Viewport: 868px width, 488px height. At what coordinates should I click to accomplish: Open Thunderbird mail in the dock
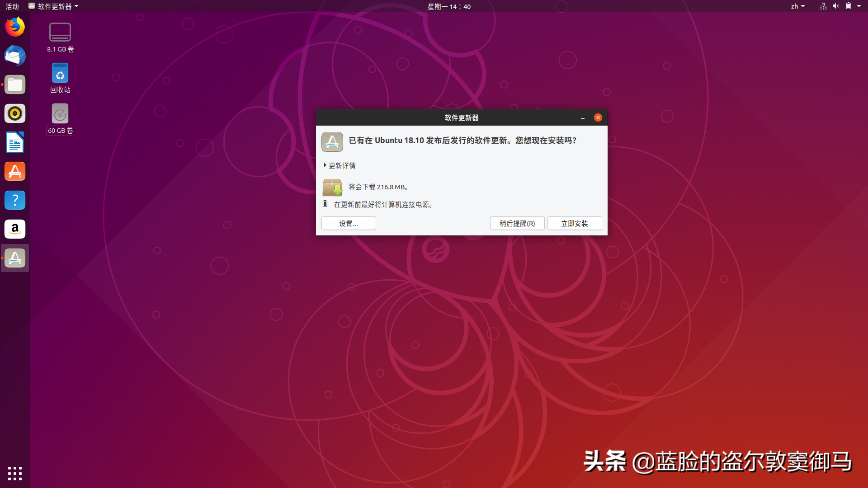click(15, 56)
